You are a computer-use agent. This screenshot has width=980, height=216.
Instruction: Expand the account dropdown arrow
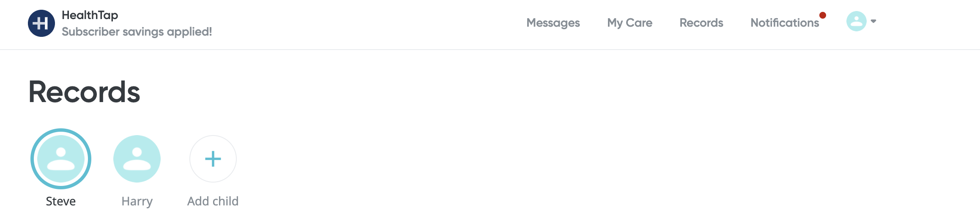873,21
